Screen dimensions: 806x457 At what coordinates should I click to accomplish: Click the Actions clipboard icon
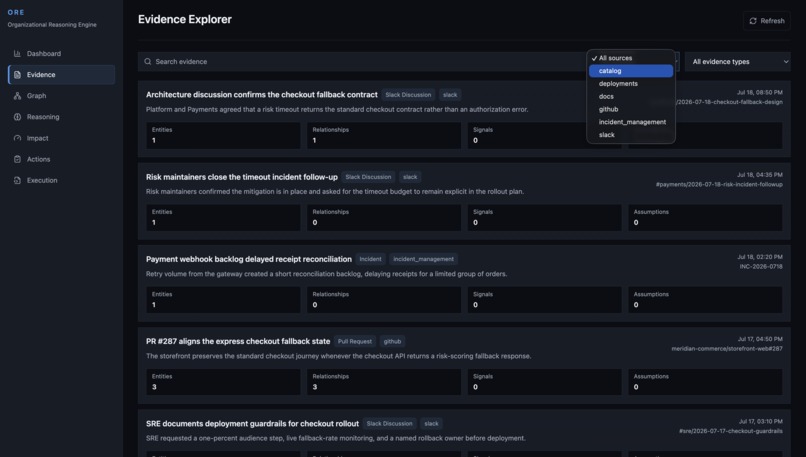pos(17,159)
